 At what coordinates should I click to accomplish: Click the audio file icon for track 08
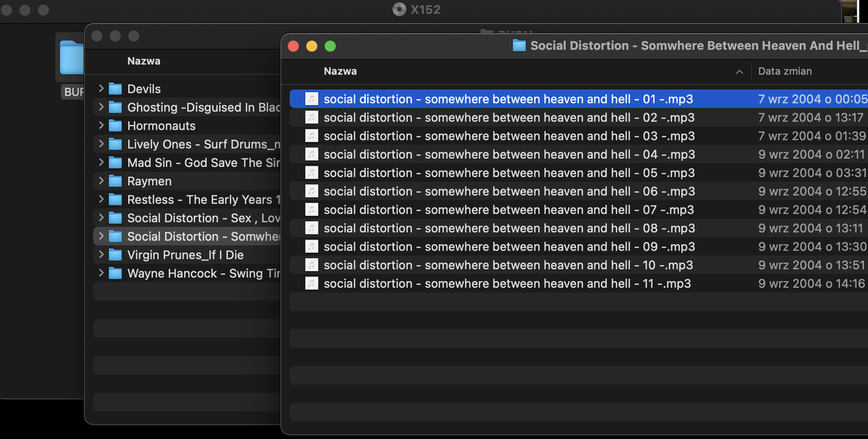point(312,228)
